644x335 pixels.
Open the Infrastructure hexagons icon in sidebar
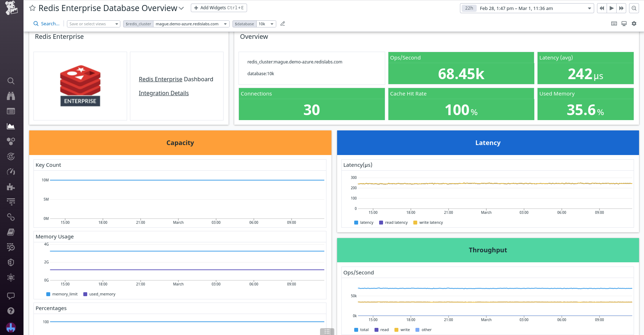[x=11, y=141]
